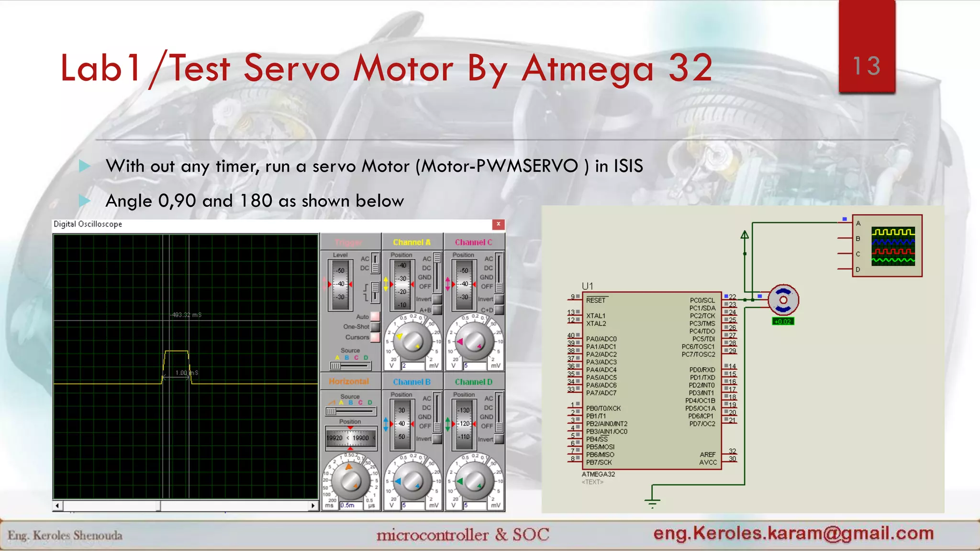Click Channel C coupling slider handle
This screenshot has width=980, height=551.
click(499, 287)
